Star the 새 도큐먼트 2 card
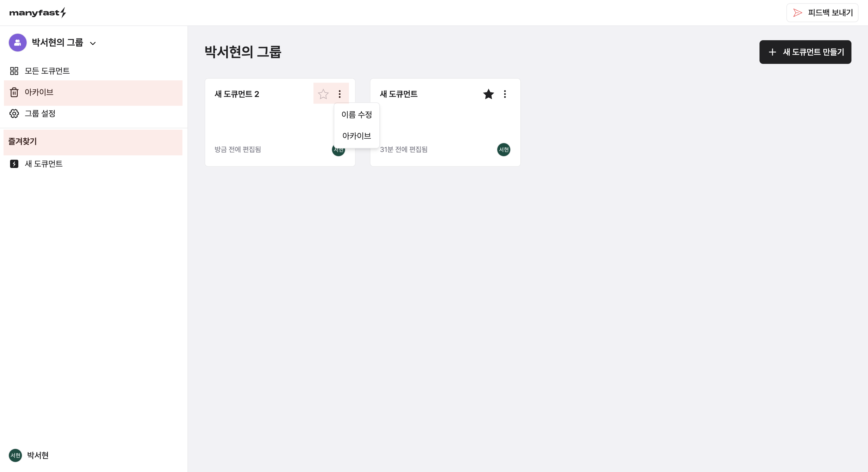 [x=323, y=94]
